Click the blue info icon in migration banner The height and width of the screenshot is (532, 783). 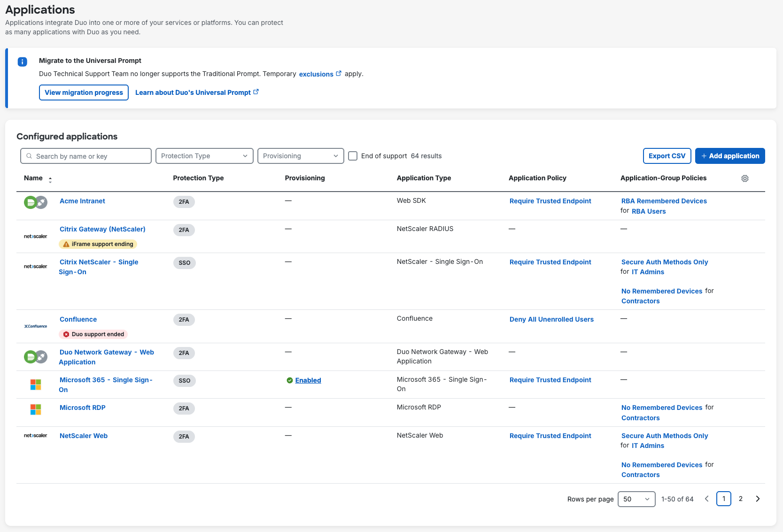pyautogui.click(x=23, y=62)
